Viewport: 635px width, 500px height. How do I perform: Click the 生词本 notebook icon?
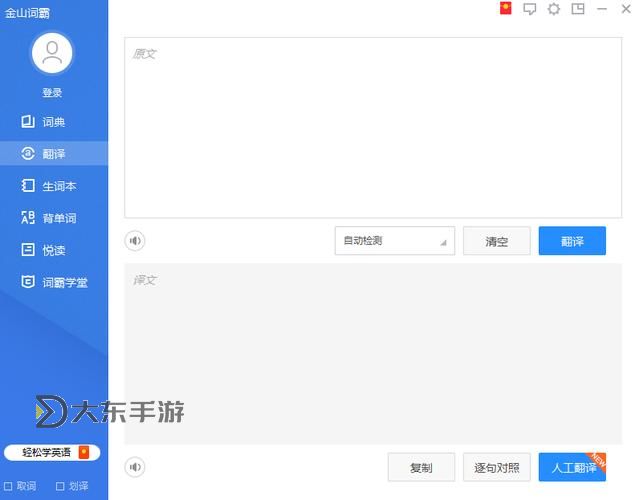point(28,186)
